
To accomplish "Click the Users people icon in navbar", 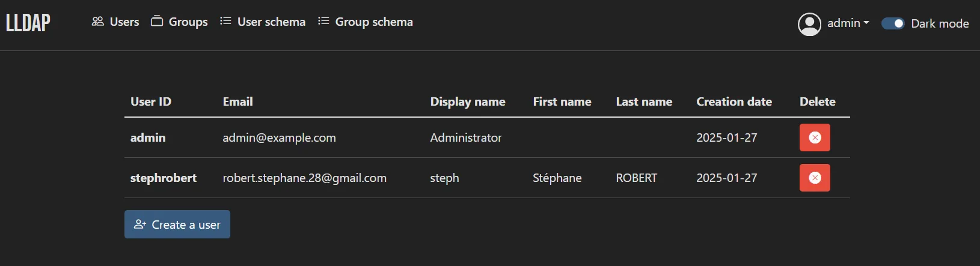I will (x=97, y=22).
